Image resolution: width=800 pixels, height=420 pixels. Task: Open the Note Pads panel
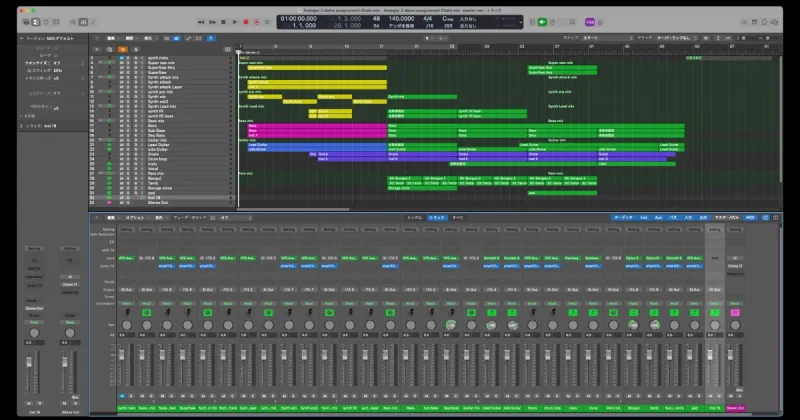tap(755, 22)
